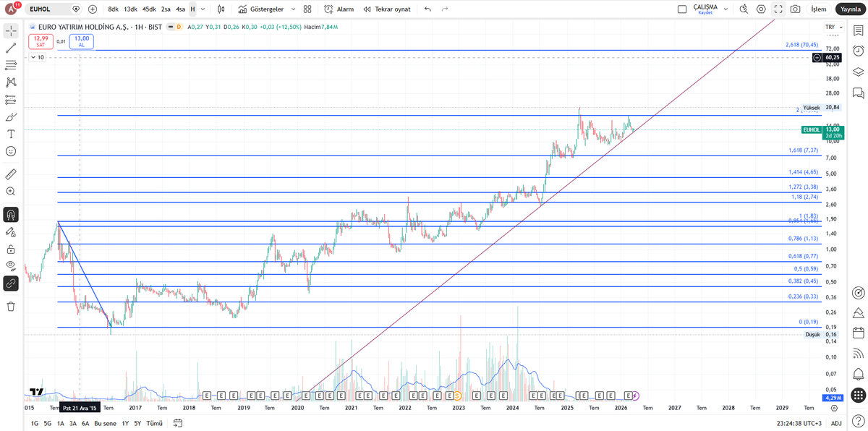Open the object tree layers panel
Screen dimensions: 868x431
coord(858,72)
